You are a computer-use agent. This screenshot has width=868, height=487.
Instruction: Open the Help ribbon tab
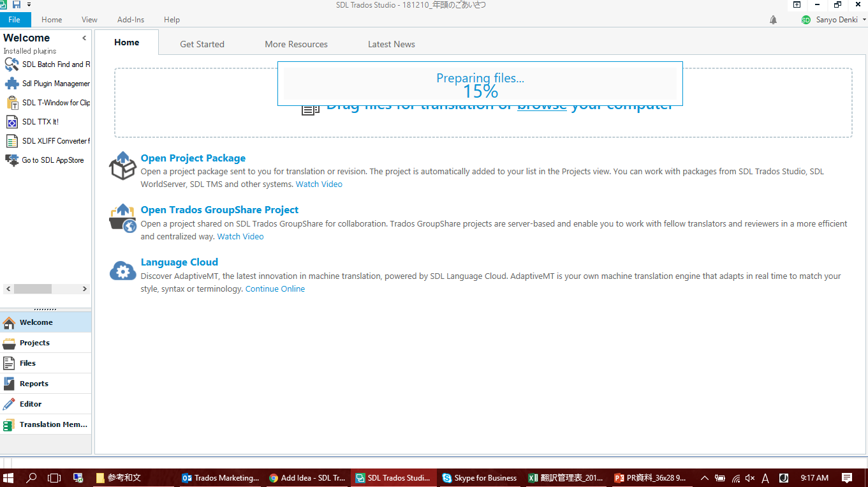[172, 20]
